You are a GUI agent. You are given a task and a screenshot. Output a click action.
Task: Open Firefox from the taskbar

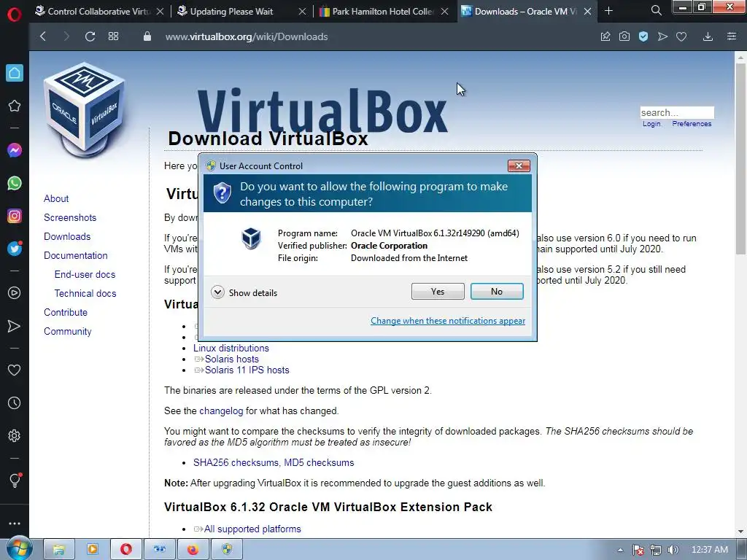pos(193,550)
